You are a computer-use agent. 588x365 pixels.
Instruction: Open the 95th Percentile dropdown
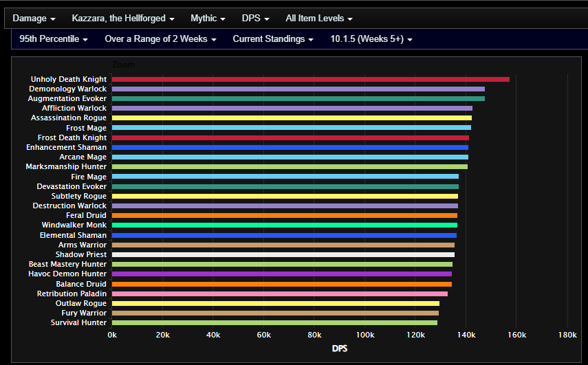point(54,39)
